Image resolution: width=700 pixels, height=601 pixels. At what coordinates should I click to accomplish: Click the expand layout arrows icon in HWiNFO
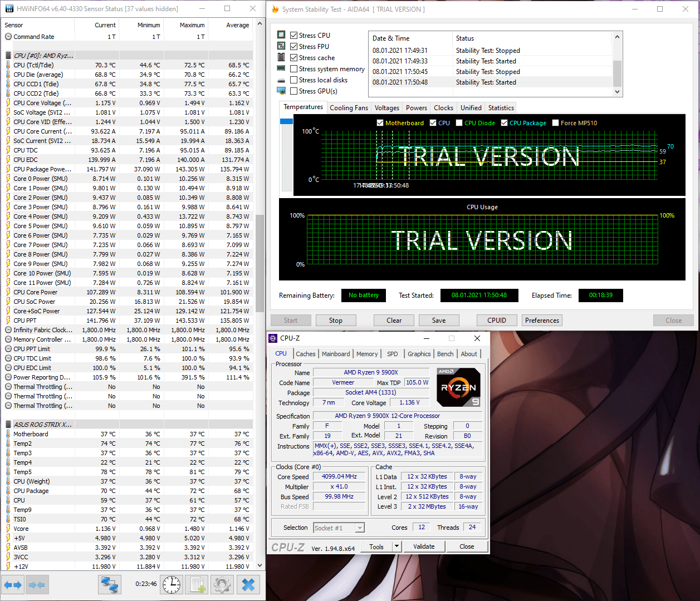click(12, 585)
